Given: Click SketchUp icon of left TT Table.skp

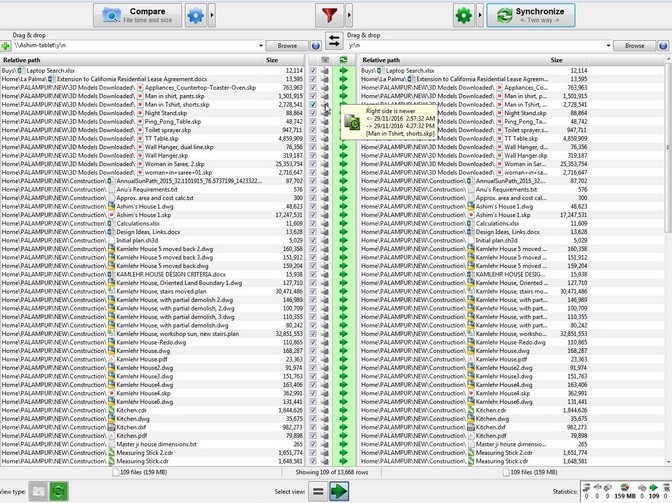Looking at the screenshot, I should pyautogui.click(x=140, y=138).
